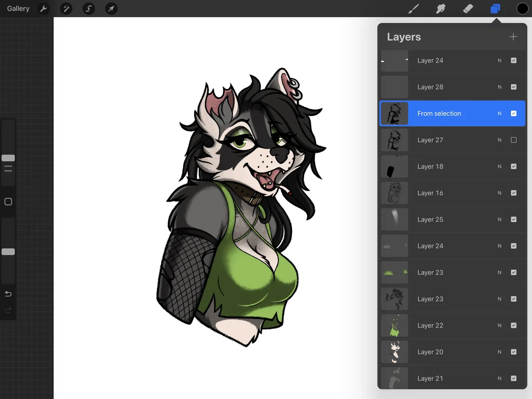Open the Actions wrench menu

[x=44, y=8]
